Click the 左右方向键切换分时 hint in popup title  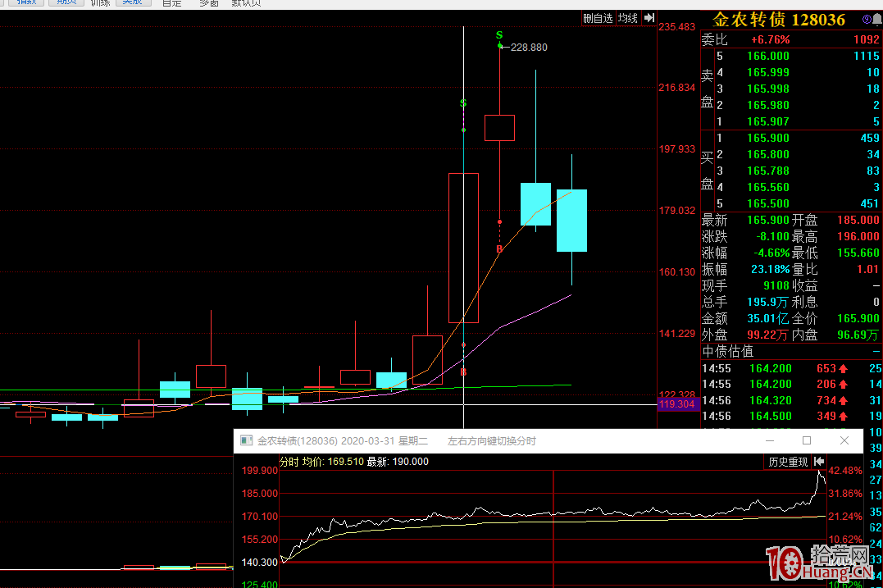click(492, 441)
